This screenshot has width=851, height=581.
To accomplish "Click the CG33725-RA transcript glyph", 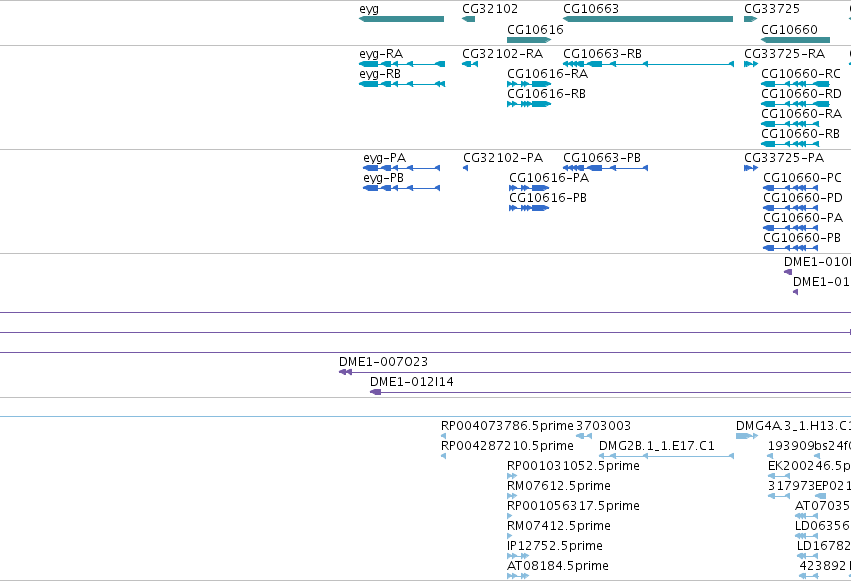I will tap(751, 64).
